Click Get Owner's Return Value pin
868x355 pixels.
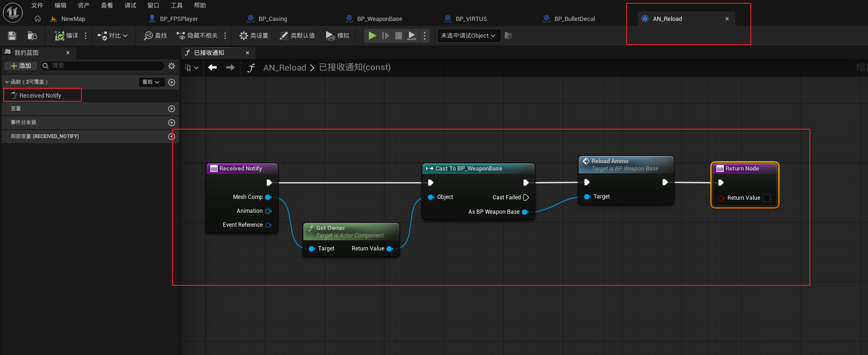pos(390,249)
